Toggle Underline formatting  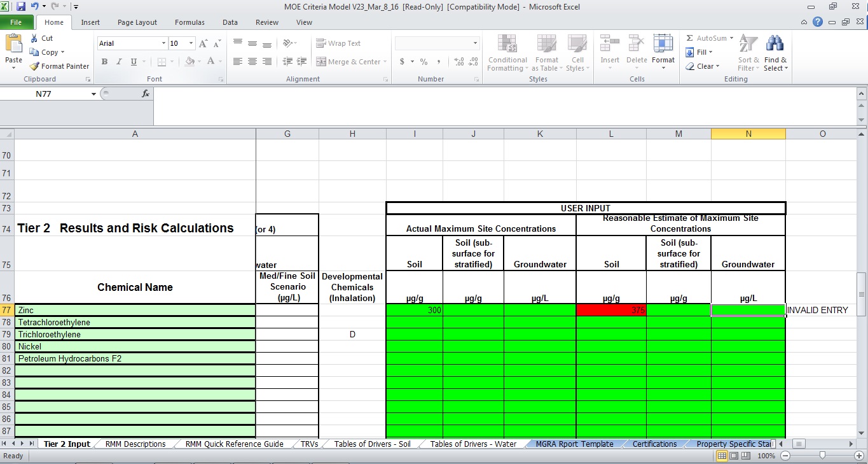coord(134,62)
